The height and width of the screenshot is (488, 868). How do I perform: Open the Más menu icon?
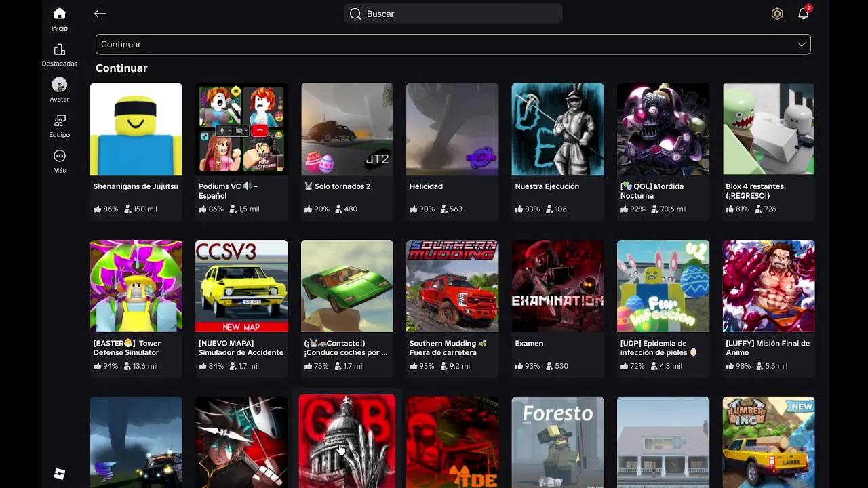(60, 156)
